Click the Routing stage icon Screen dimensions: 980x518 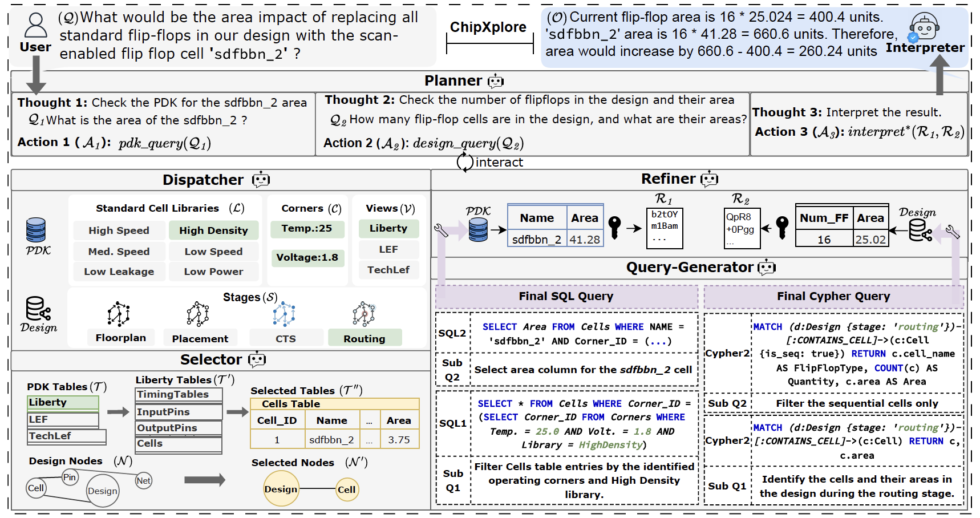pos(363,314)
